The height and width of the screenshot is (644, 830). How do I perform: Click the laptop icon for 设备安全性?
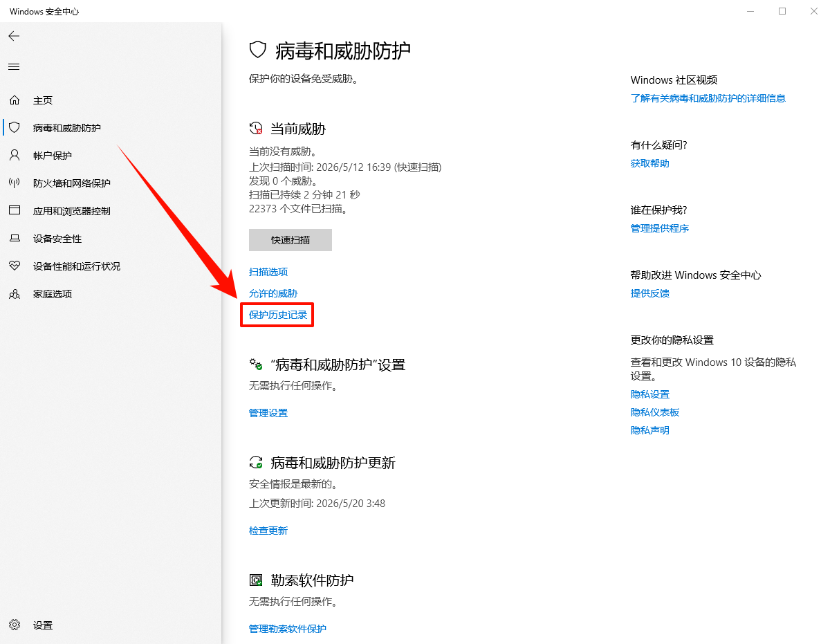pos(15,239)
